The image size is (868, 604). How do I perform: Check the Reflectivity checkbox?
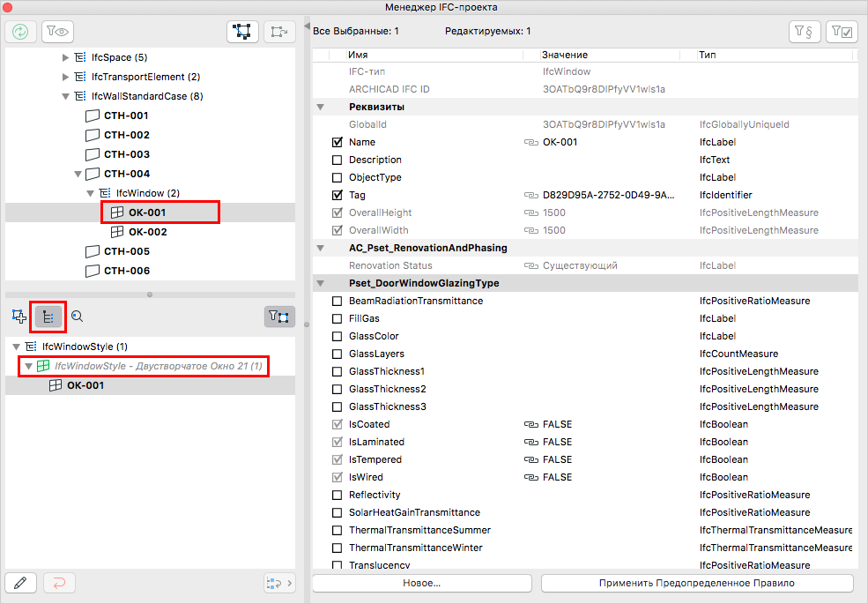(338, 495)
